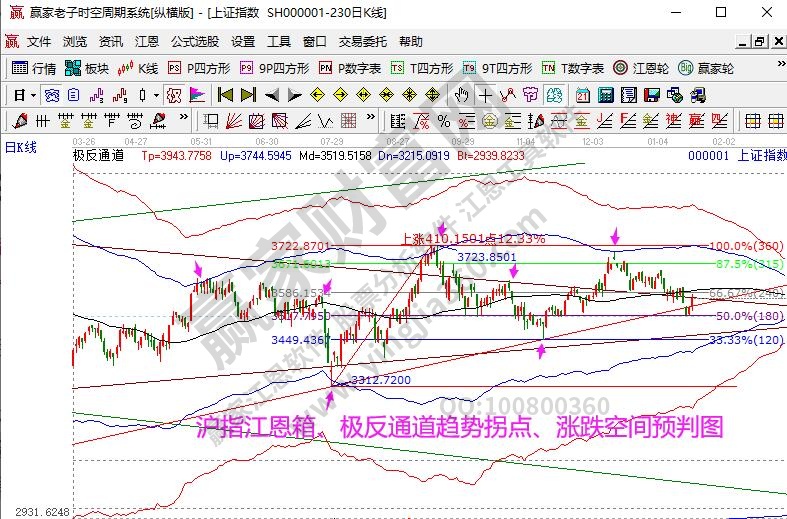This screenshot has height=519, width=787.
Task: Expand the 日 period dropdown arrow
Action: (x=33, y=95)
